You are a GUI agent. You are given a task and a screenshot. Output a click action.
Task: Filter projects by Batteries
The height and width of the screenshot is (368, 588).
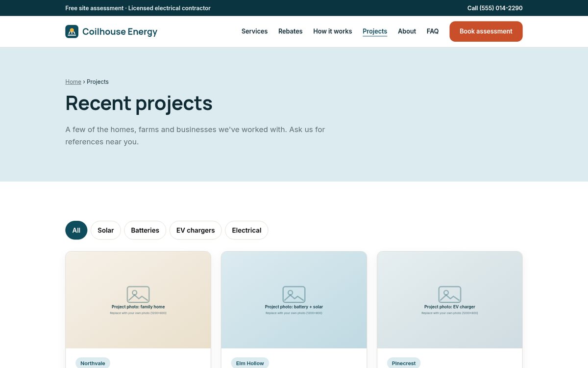click(x=145, y=230)
